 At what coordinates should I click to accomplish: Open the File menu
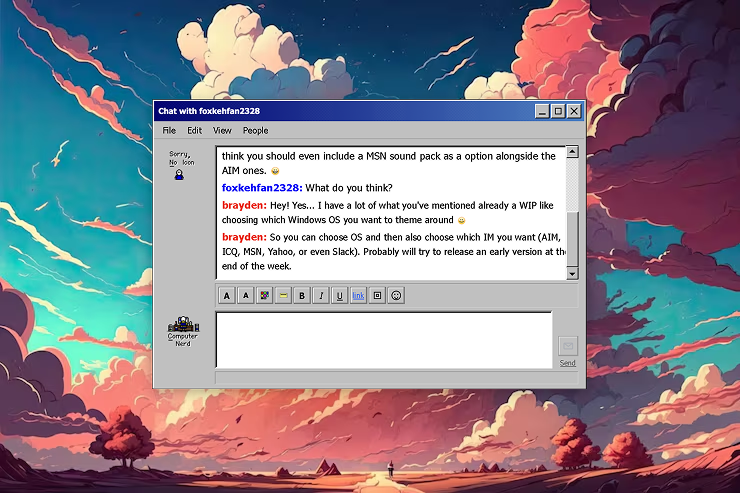click(169, 131)
